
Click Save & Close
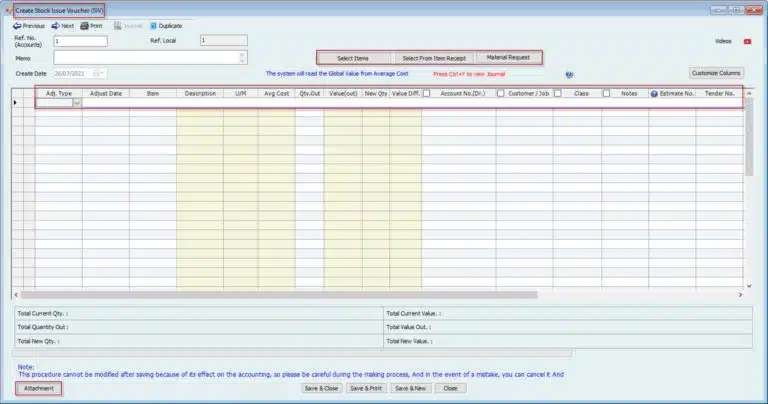point(321,388)
